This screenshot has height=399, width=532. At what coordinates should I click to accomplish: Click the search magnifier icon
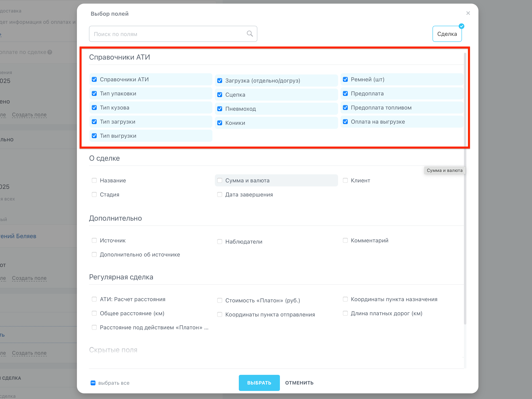coord(250,34)
